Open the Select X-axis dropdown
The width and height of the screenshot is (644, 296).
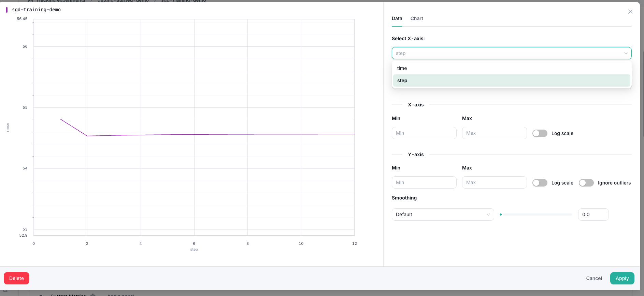click(x=511, y=53)
